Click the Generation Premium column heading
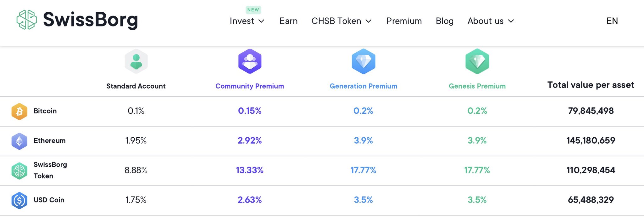 point(363,86)
